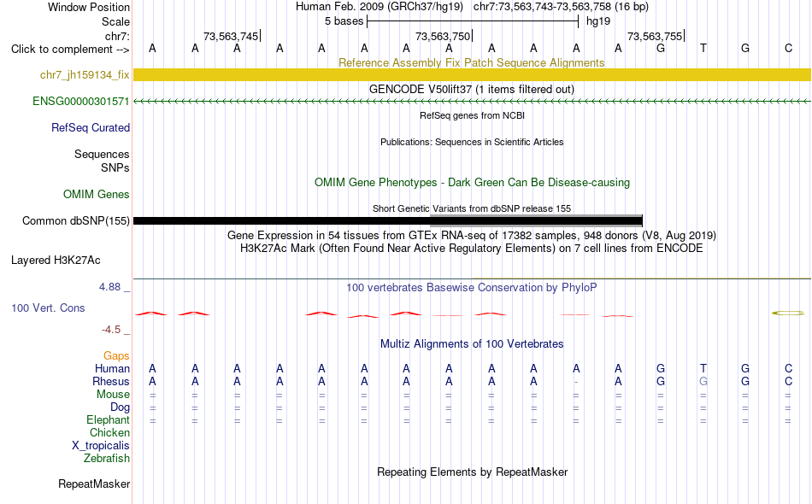The width and height of the screenshot is (812, 504).
Task: Select the Human species row label
Action: (112, 369)
